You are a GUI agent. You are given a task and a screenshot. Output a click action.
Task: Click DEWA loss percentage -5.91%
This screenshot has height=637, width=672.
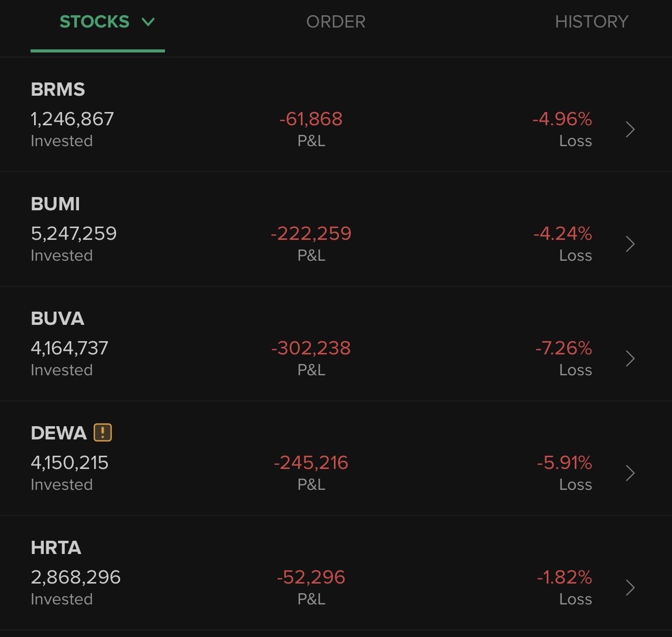click(564, 463)
